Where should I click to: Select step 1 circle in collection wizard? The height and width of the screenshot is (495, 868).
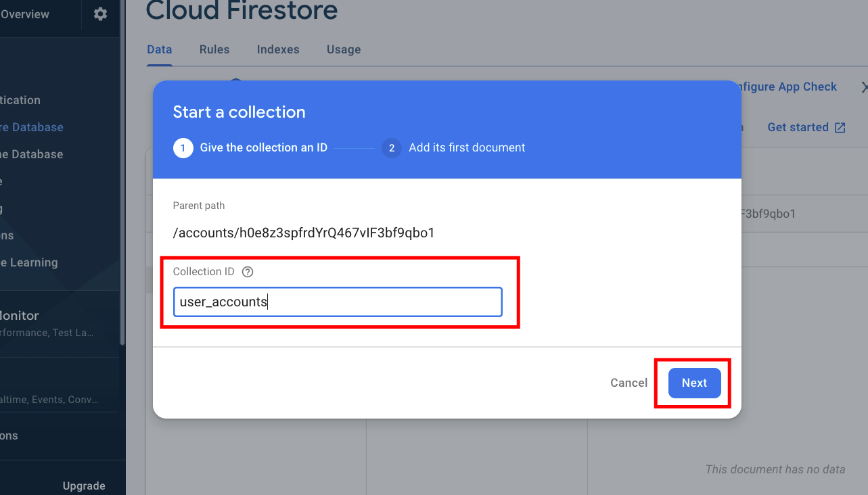(183, 147)
